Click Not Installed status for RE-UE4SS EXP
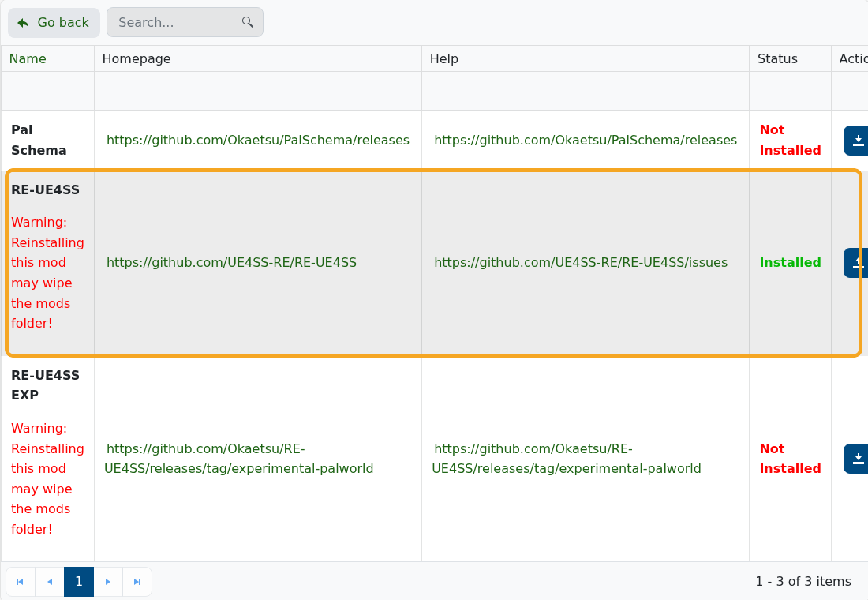Viewport: 868px width, 600px height. [x=790, y=459]
